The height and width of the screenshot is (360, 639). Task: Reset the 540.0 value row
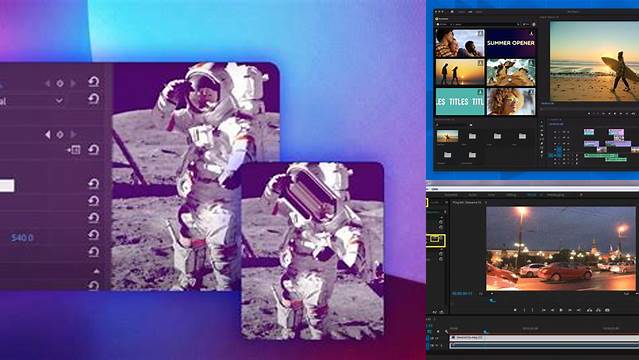(94, 235)
